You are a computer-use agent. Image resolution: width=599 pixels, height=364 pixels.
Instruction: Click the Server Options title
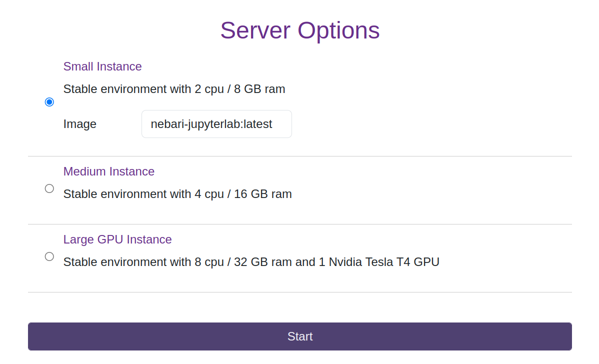pyautogui.click(x=299, y=30)
